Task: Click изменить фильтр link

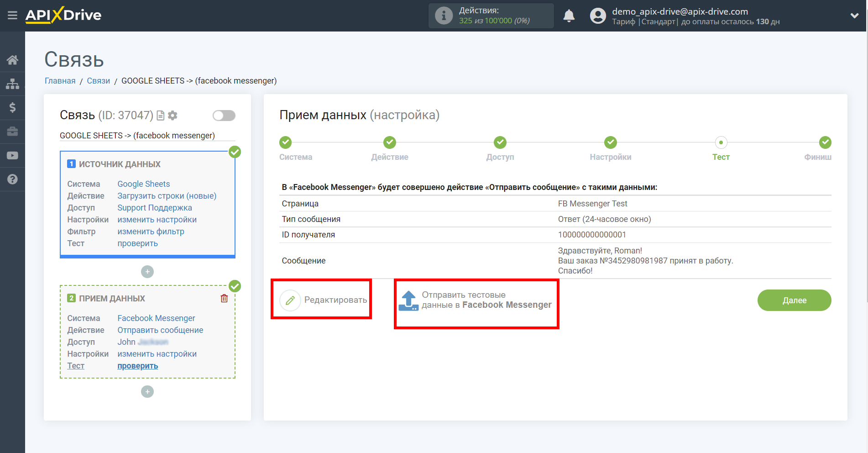Action: click(x=151, y=232)
